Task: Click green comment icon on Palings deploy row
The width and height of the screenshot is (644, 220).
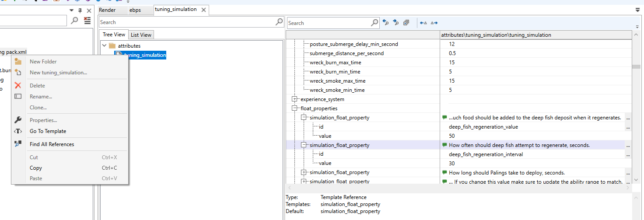Action: click(444, 172)
